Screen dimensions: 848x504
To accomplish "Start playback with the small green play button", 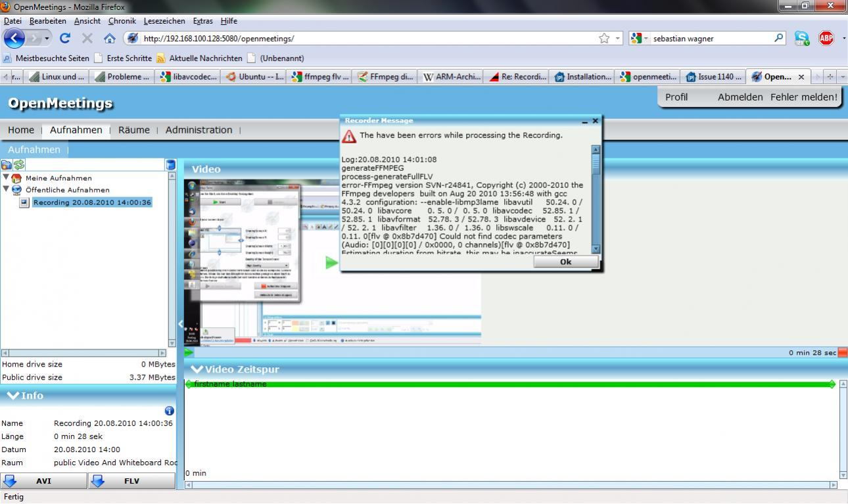I will pyautogui.click(x=189, y=353).
